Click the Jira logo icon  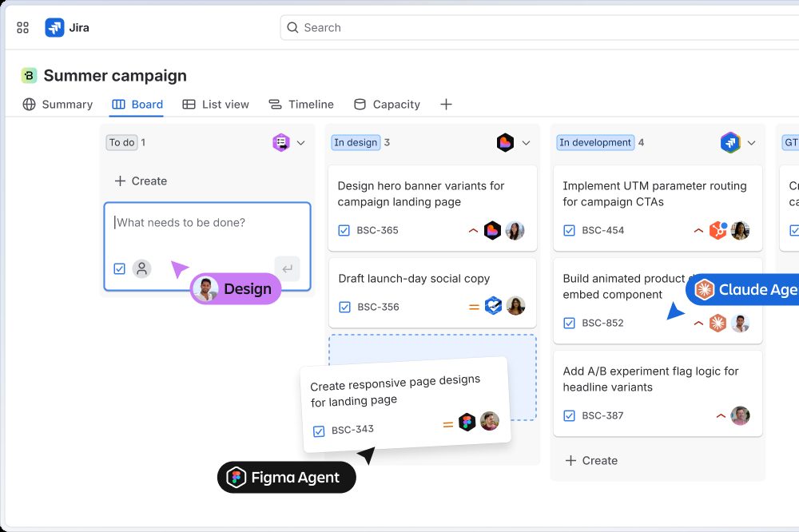tap(54, 27)
